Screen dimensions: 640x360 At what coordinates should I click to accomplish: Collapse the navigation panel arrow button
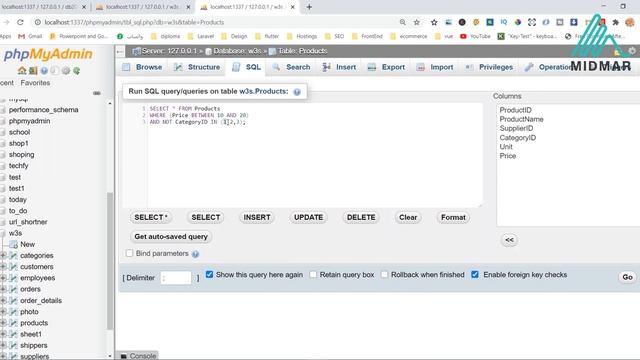click(x=120, y=51)
